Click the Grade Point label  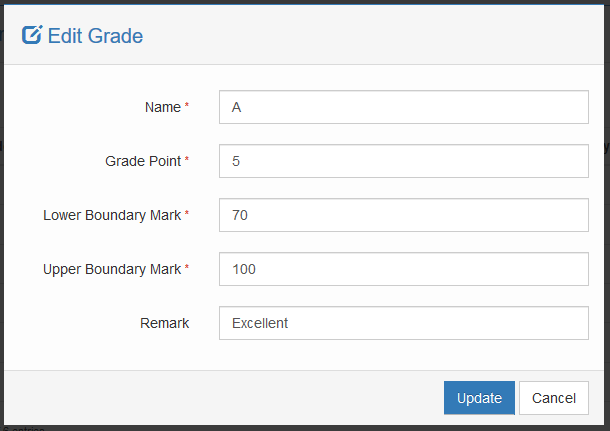pyautogui.click(x=143, y=161)
